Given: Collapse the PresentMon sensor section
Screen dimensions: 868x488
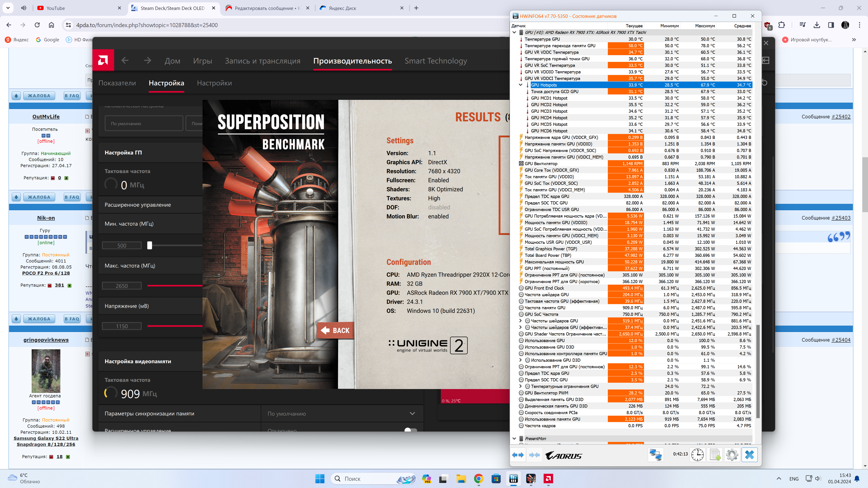Looking at the screenshot, I should click(514, 439).
